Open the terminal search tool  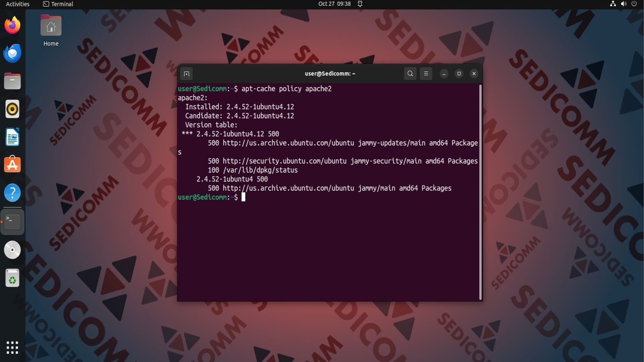point(410,74)
